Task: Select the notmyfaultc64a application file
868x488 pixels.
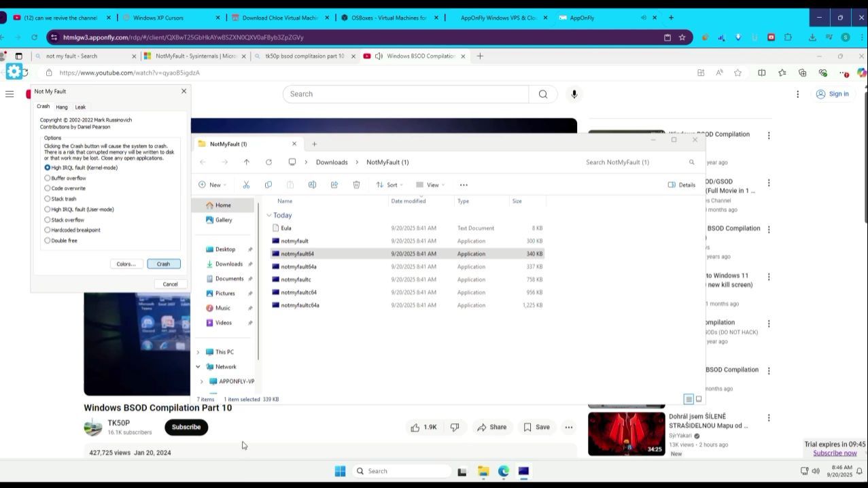Action: [406, 306]
